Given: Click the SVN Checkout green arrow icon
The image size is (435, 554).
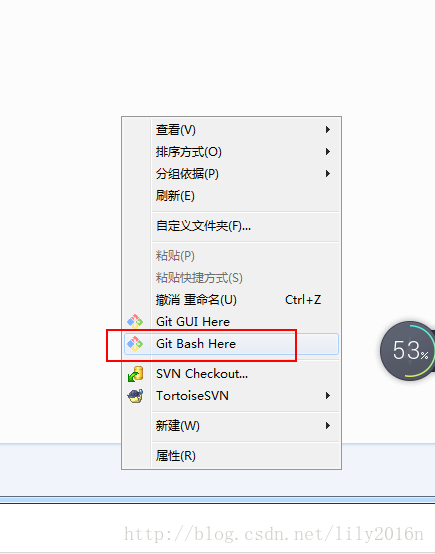Looking at the screenshot, I should 135,374.
